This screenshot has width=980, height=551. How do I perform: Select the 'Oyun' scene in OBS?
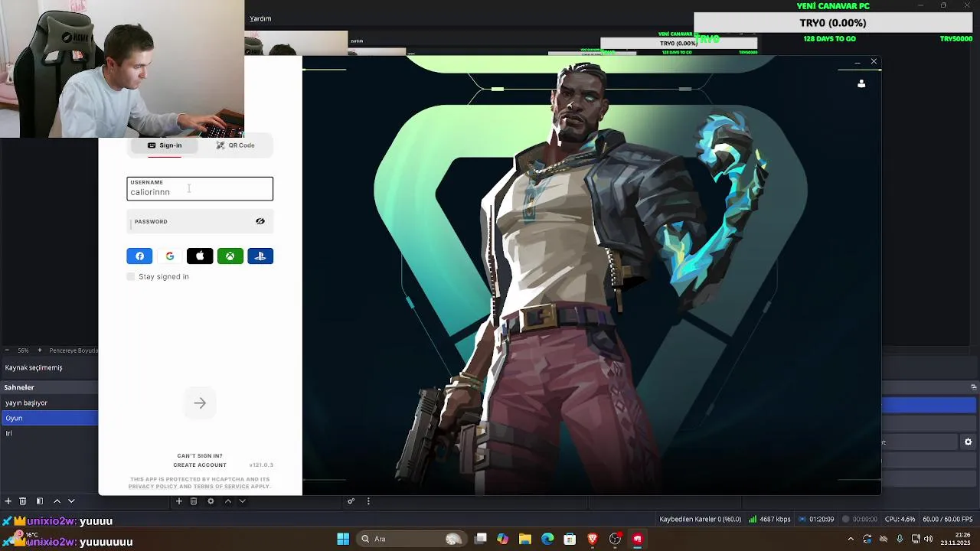[49, 418]
